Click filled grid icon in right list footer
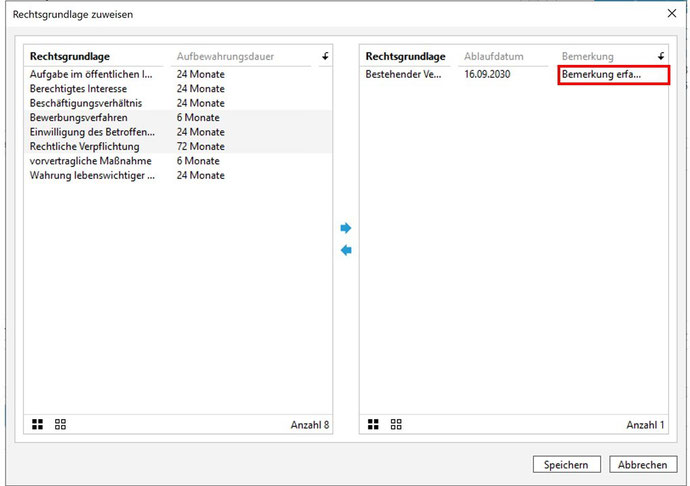 373,424
